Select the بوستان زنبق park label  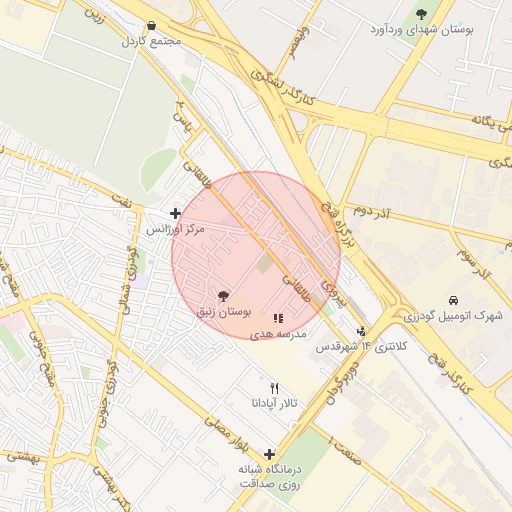224,312
